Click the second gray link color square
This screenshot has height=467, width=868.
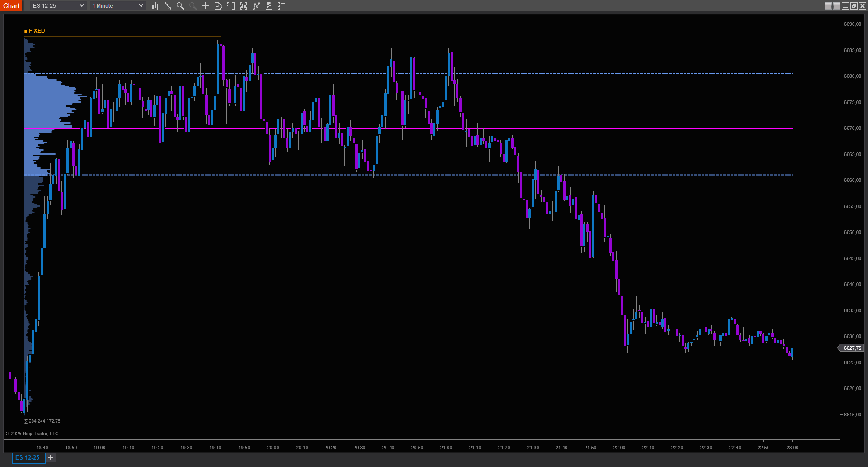(837, 6)
